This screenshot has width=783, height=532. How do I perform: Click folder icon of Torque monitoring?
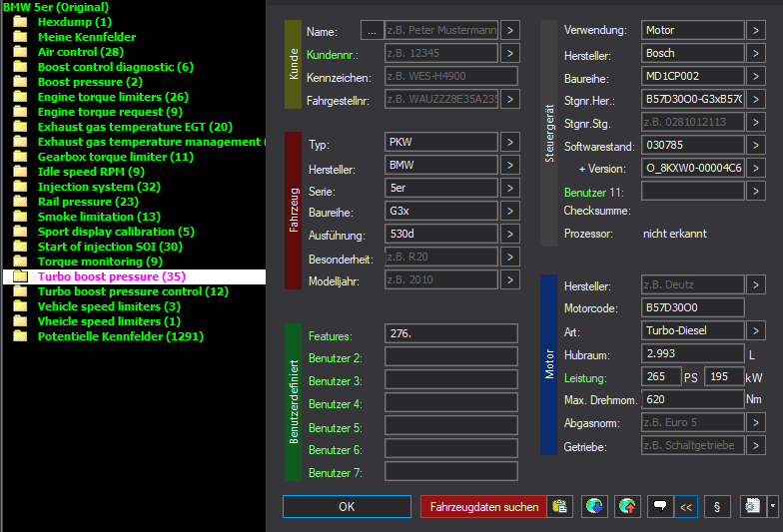tap(20, 262)
